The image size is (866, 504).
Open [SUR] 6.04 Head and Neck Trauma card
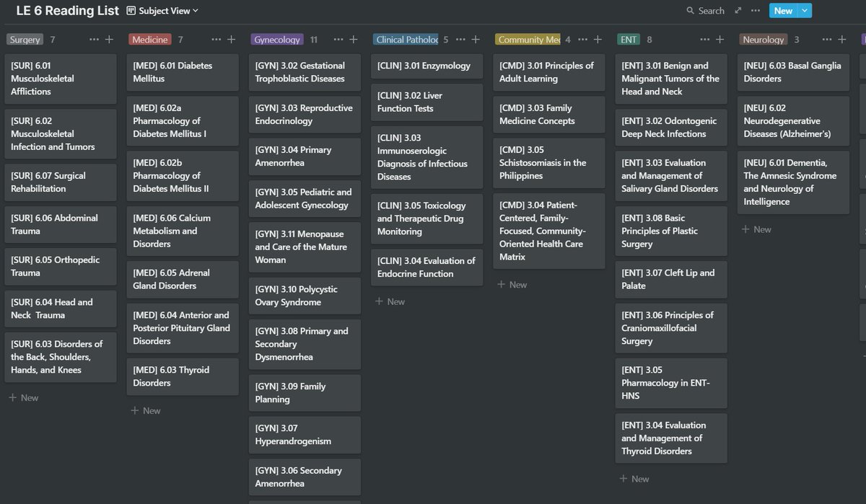[x=61, y=309]
